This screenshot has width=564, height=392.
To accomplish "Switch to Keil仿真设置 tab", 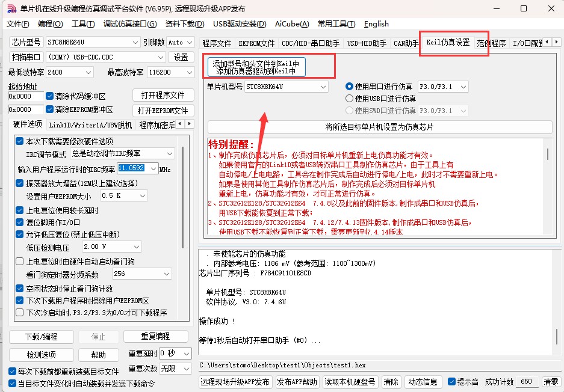I will point(448,43).
